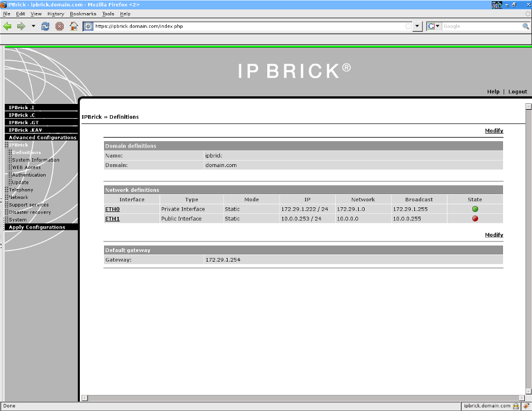Click the status bar lock icon
This screenshot has width=532, height=411.
(x=516, y=406)
